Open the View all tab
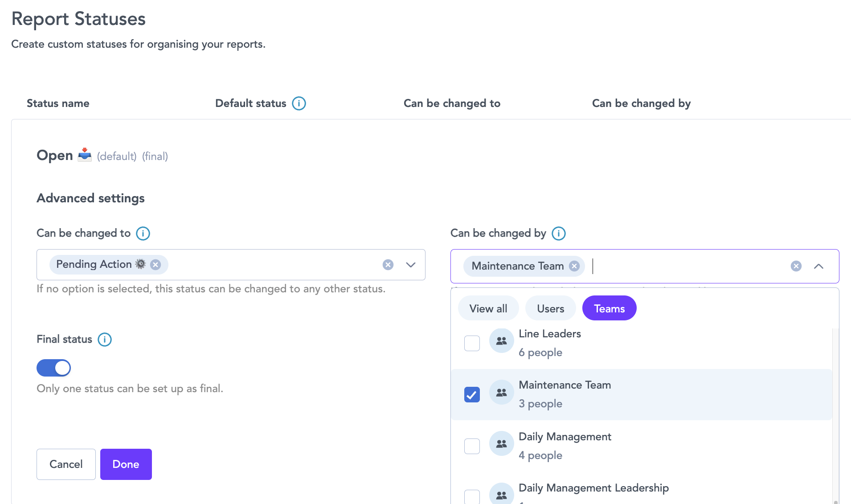The image size is (851, 504). click(x=488, y=308)
